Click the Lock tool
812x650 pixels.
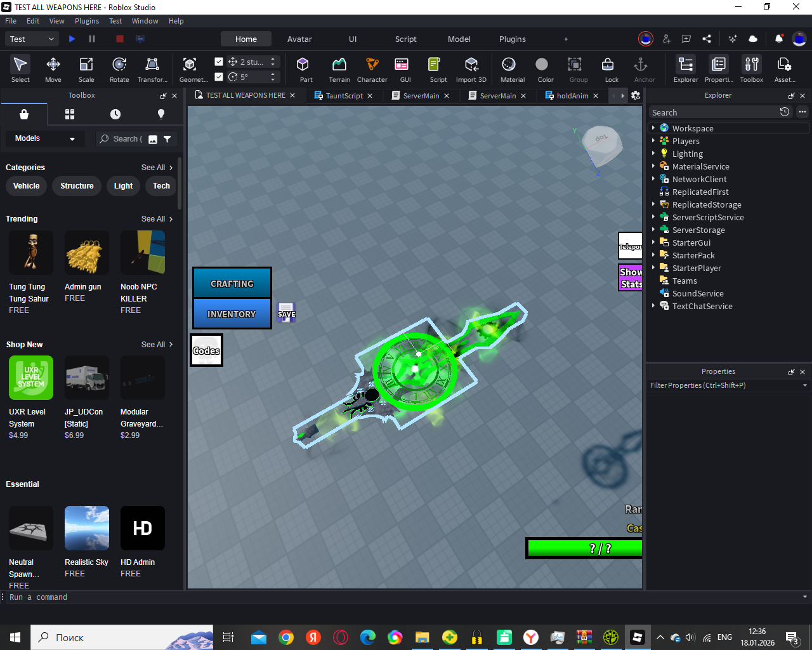point(612,69)
